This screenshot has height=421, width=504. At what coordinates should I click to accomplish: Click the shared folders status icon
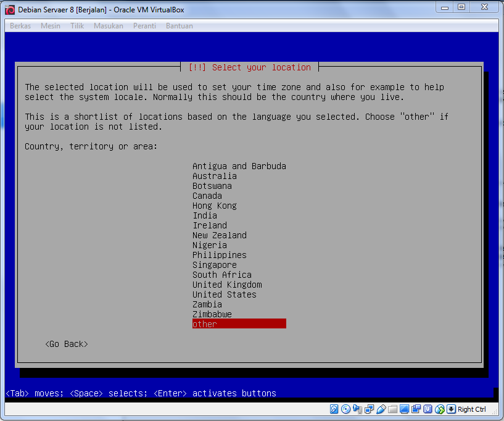(x=392, y=409)
